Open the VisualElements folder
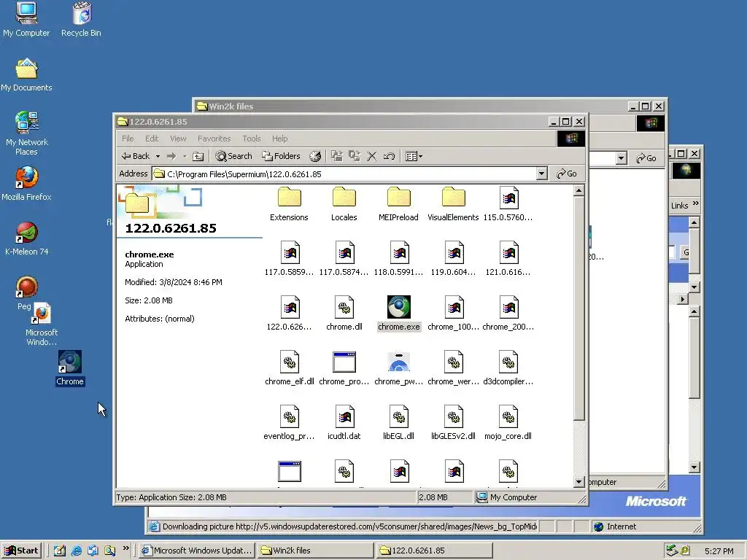Viewport: 747px width, 560px height. [453, 204]
